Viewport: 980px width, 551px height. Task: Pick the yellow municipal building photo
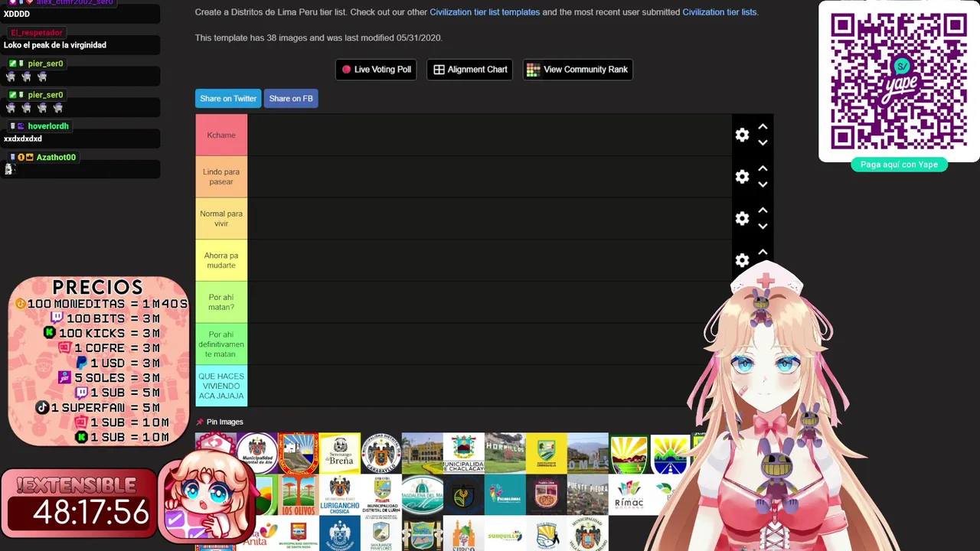pos(423,453)
